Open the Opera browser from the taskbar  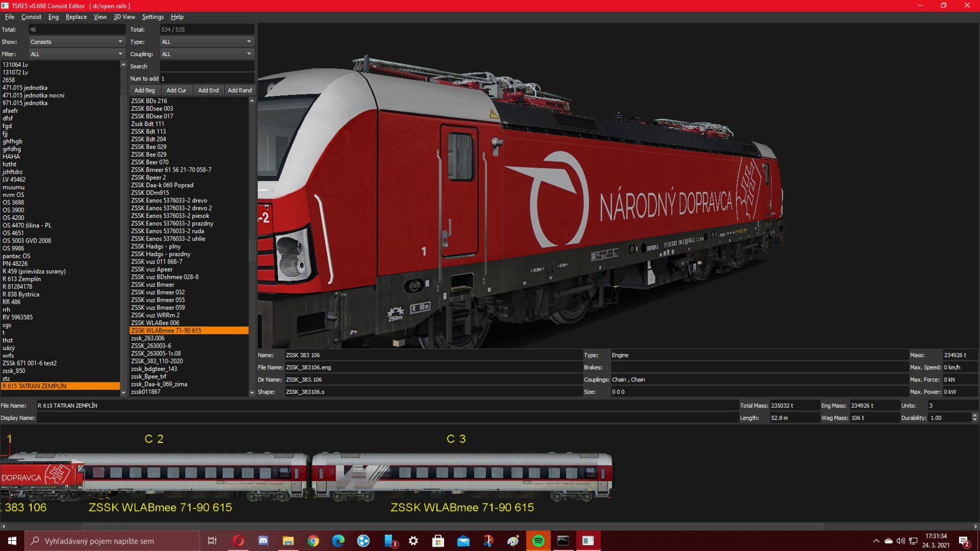click(x=238, y=541)
